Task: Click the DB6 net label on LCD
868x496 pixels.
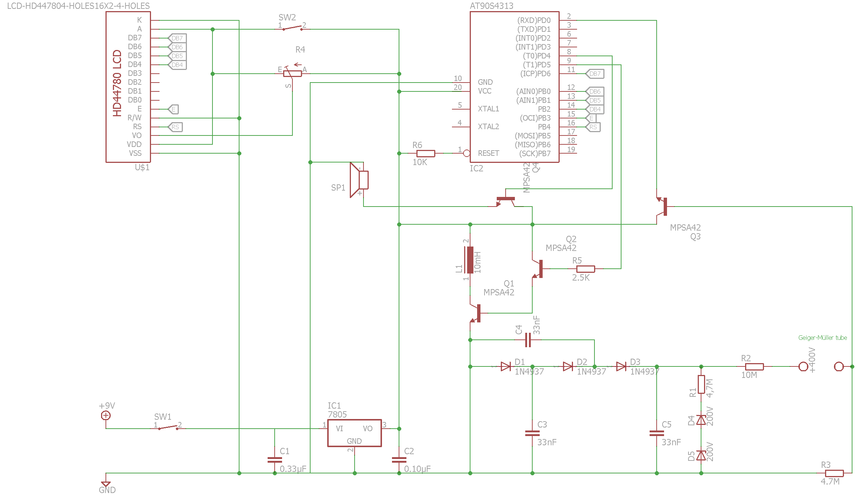Action: pos(177,47)
